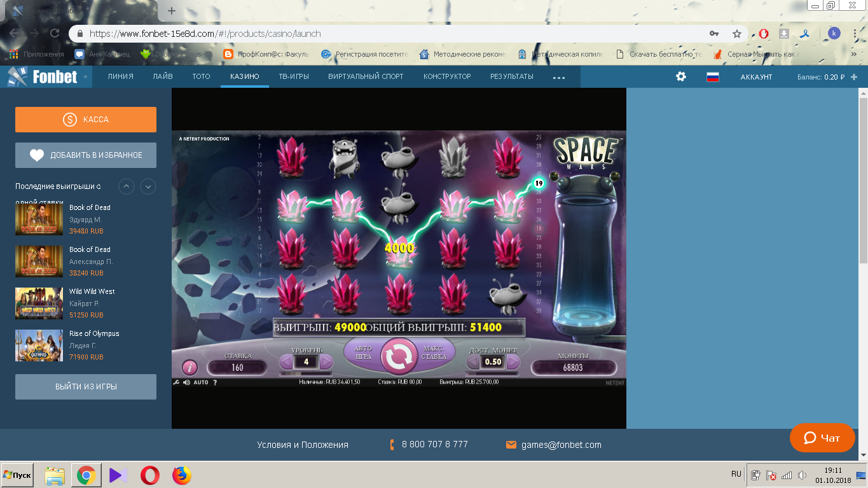
Task: Open the ТВ-Игры section
Action: (294, 76)
